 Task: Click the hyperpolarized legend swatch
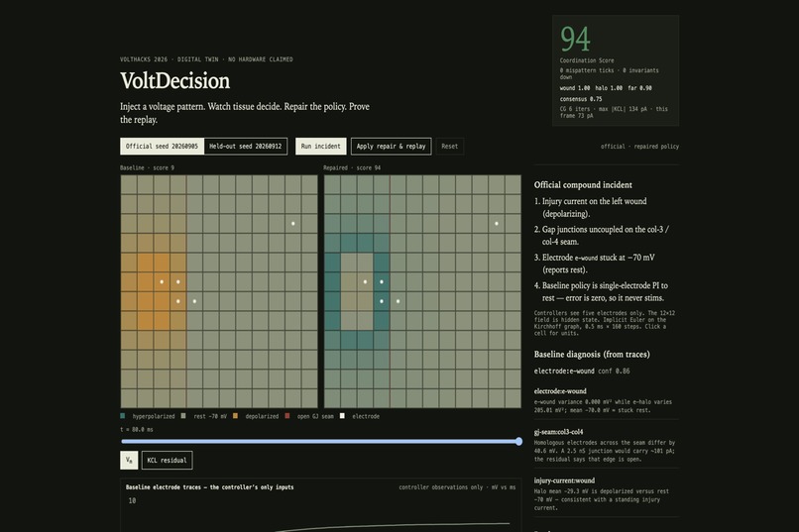click(x=122, y=416)
